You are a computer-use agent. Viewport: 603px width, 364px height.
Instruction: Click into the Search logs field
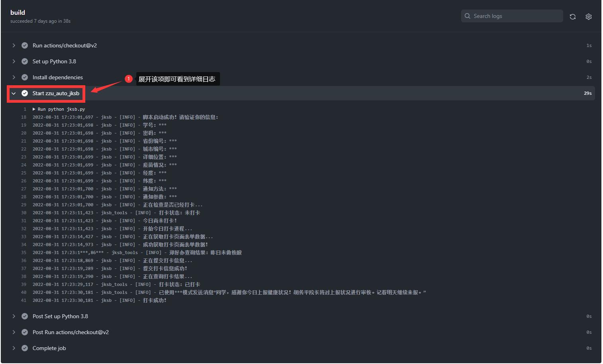(512, 16)
